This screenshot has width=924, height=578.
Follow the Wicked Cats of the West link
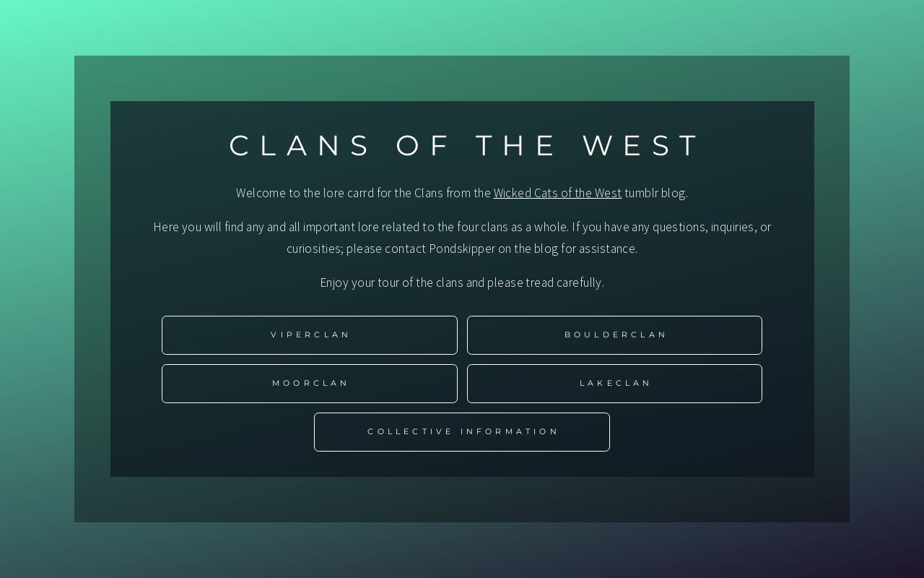click(557, 193)
